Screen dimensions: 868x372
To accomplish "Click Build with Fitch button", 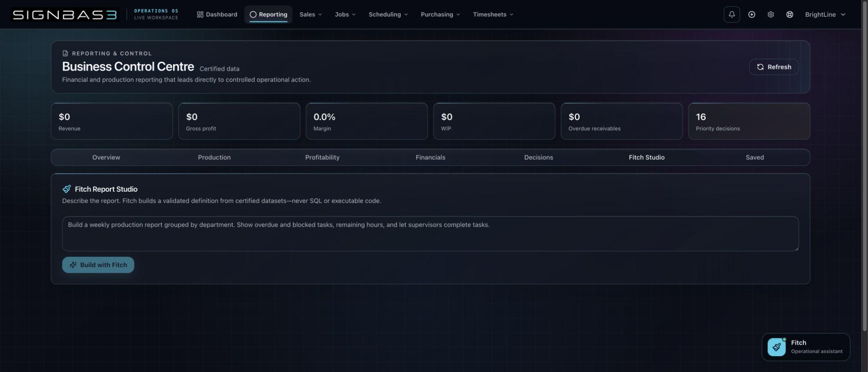I will tap(98, 265).
